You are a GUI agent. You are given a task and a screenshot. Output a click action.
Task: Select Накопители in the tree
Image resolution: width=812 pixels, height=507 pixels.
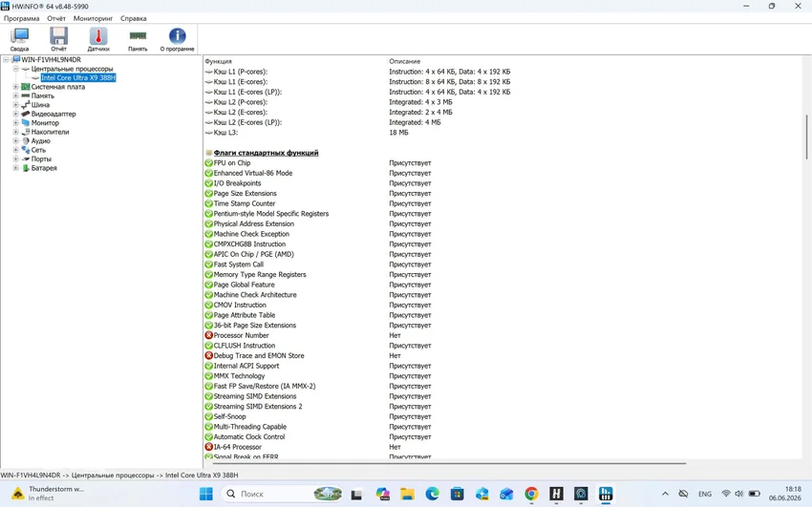(x=50, y=132)
